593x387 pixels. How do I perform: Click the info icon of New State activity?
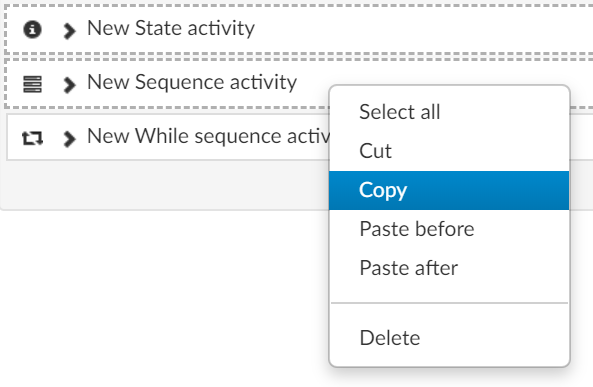32,29
